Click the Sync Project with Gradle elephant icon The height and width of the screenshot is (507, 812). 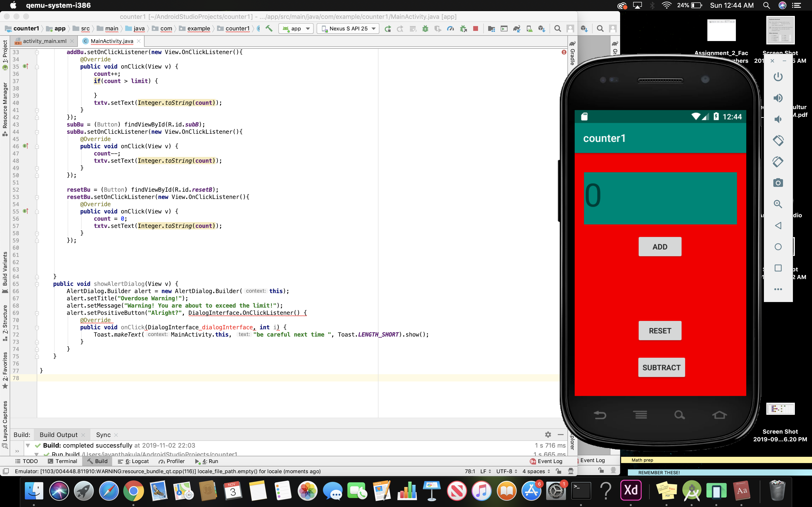[516, 28]
